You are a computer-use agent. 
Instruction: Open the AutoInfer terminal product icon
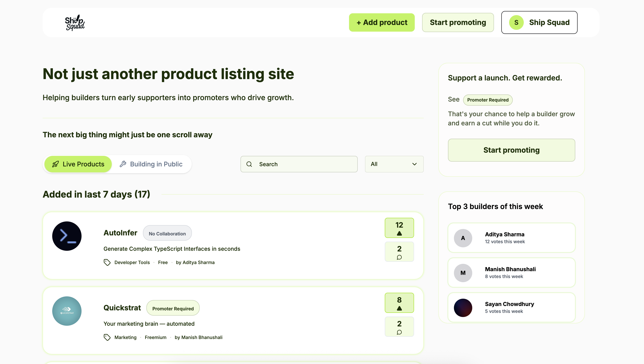click(x=67, y=236)
